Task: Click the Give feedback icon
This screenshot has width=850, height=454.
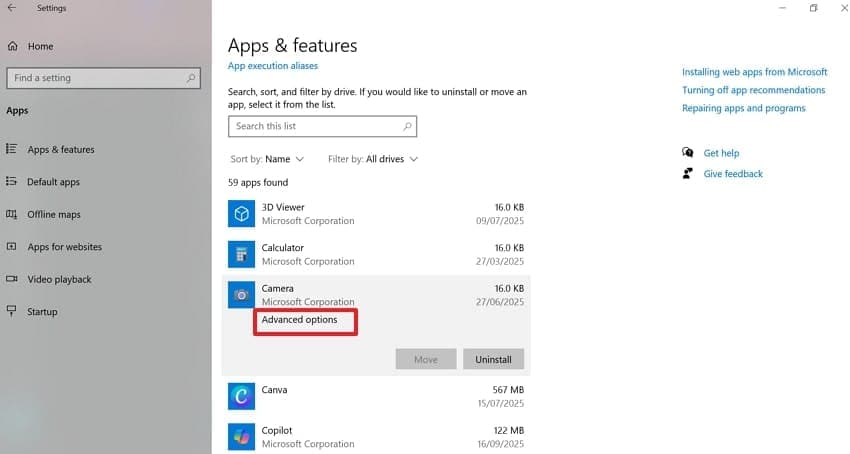Action: [x=688, y=173]
